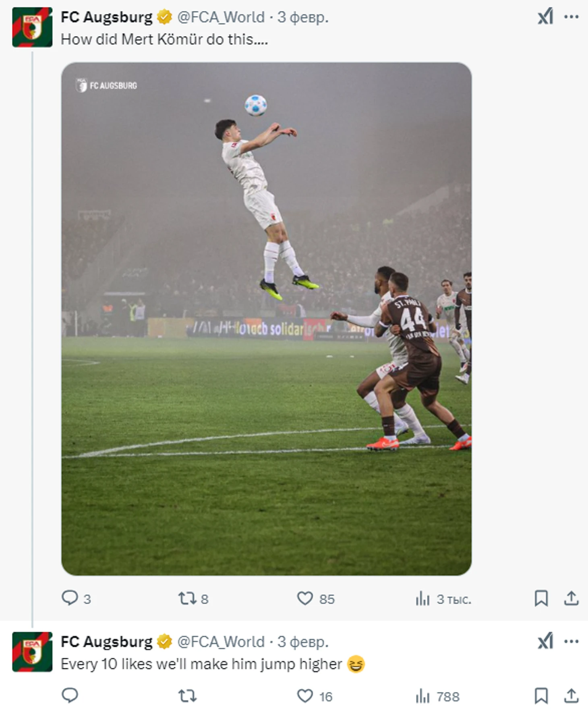Reply to 'Every 10 likes' tweet

pyautogui.click(x=70, y=696)
